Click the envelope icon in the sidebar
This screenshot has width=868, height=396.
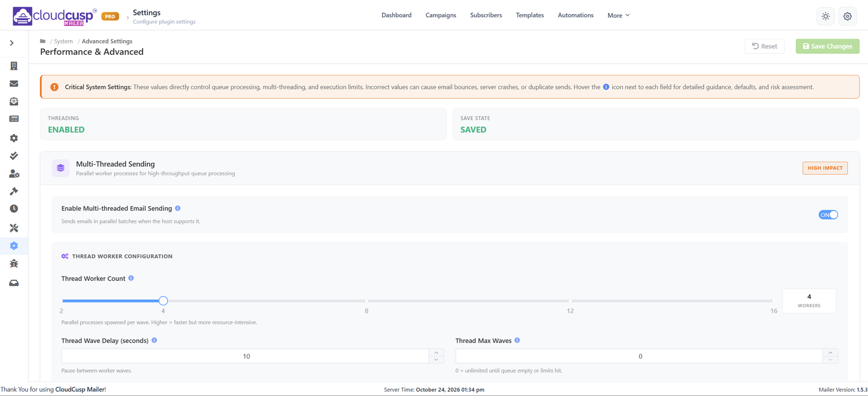(x=14, y=84)
